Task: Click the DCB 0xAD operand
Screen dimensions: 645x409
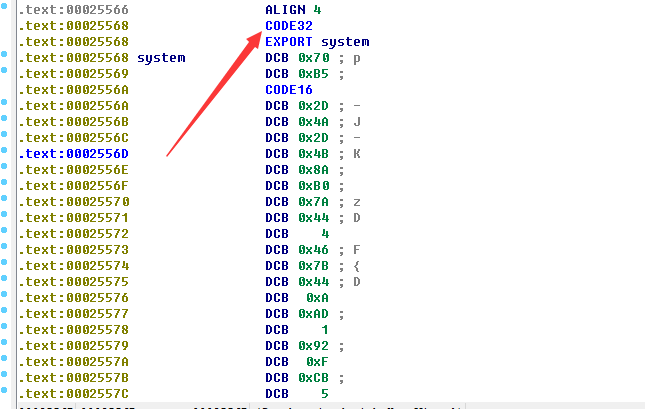Action: [x=298, y=313]
